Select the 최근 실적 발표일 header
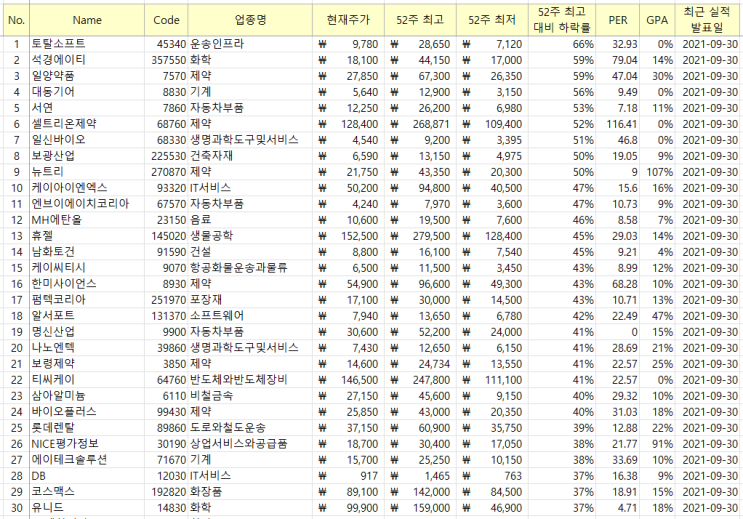The image size is (743, 519). tap(707, 20)
